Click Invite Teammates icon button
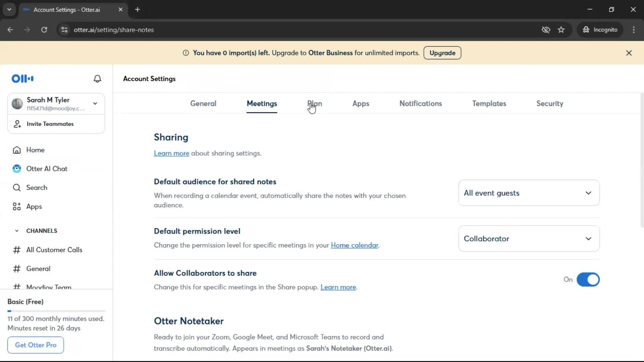The image size is (644, 362). pos(17,124)
